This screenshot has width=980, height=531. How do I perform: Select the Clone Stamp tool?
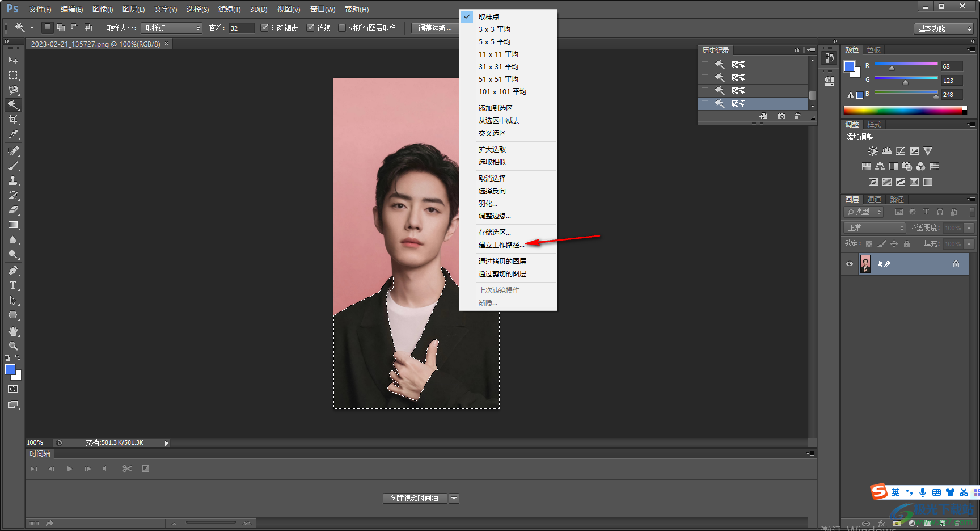pos(13,180)
